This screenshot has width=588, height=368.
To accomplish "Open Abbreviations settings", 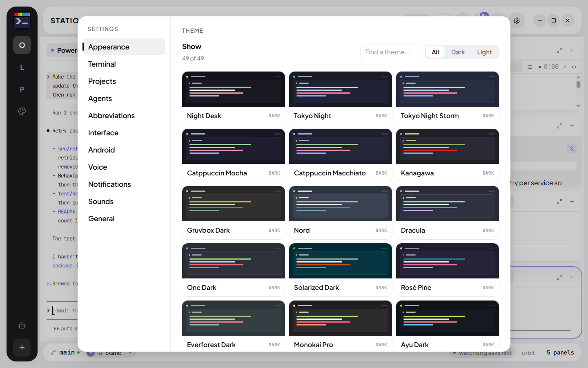I will point(124,116).
